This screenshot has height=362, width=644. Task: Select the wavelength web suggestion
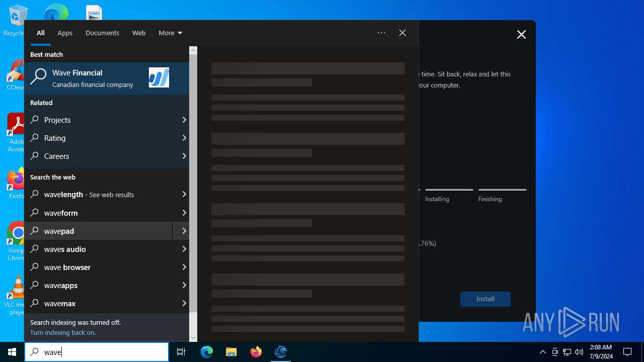[x=99, y=194]
